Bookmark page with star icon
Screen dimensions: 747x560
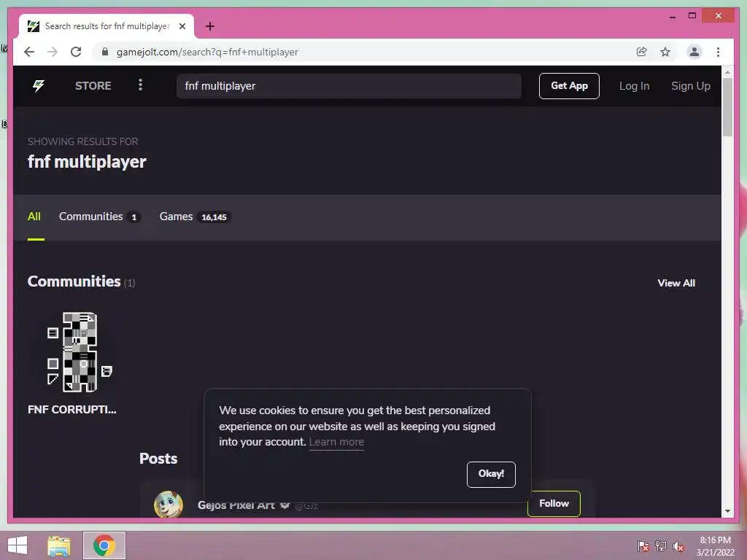[x=665, y=52]
